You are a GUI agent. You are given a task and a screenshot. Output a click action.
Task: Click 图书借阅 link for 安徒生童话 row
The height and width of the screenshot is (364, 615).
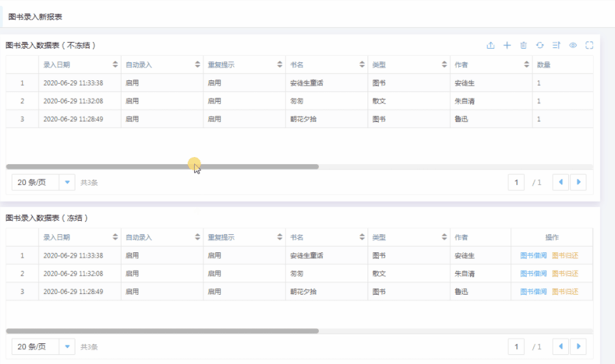pyautogui.click(x=533, y=256)
